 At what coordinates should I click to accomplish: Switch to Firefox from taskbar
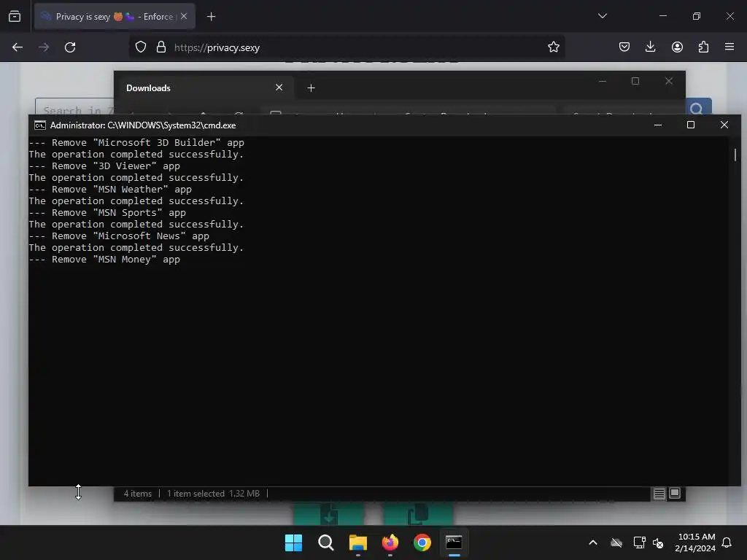tap(390, 542)
